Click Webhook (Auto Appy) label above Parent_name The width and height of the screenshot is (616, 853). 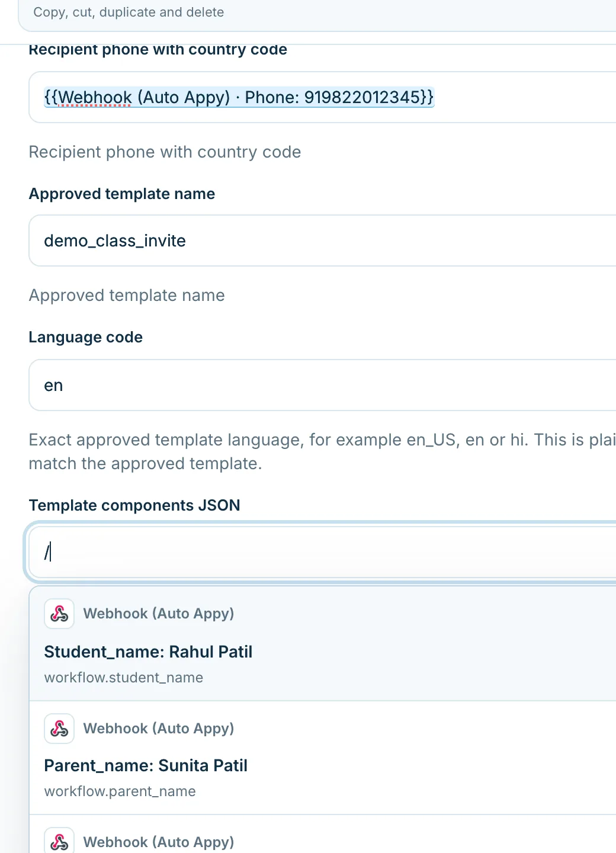159,729
